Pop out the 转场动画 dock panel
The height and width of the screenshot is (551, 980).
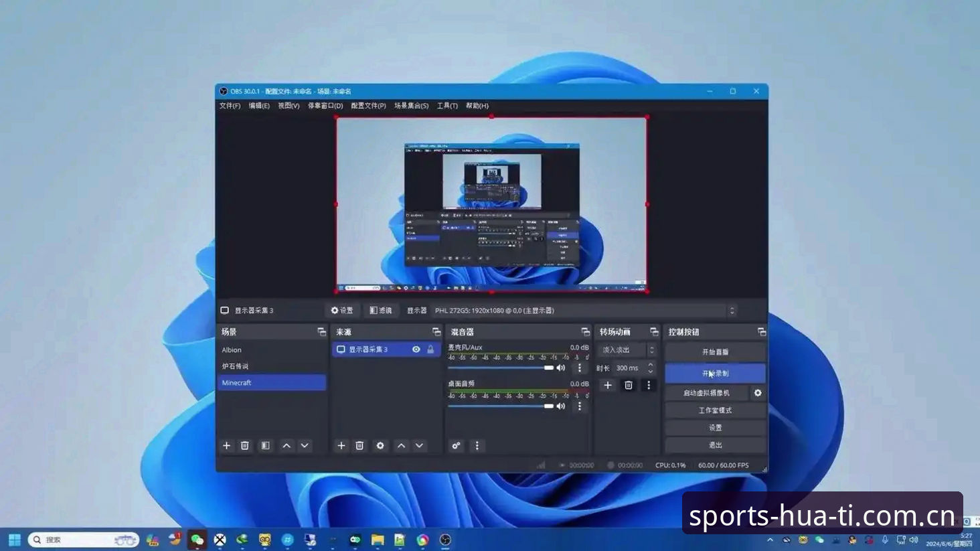click(x=654, y=332)
